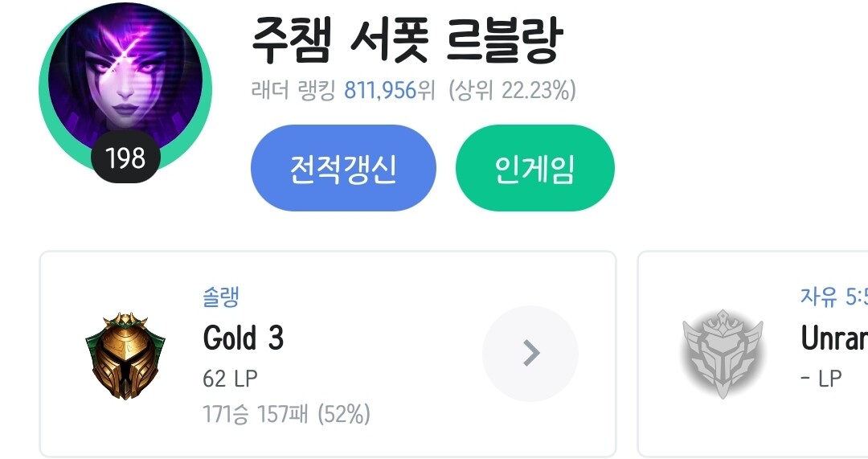This screenshot has width=868, height=459.
Task: Expand solo rank details with chevron arrow
Action: click(530, 353)
